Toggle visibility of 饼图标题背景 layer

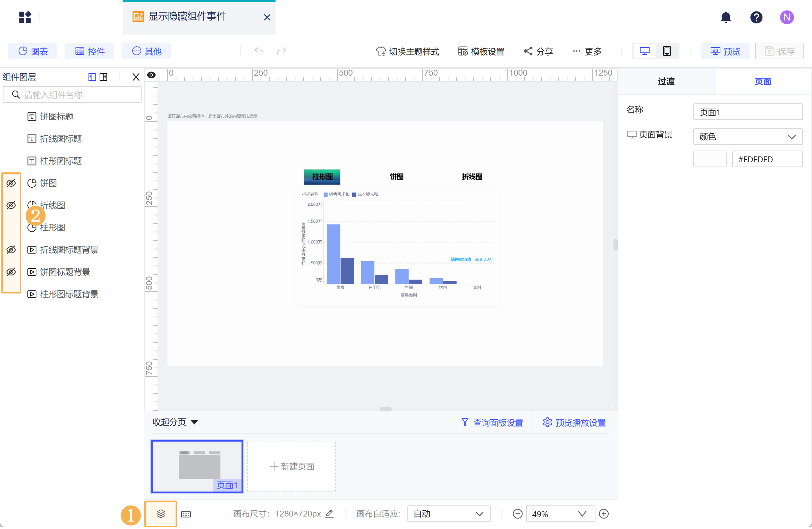pyautogui.click(x=11, y=272)
